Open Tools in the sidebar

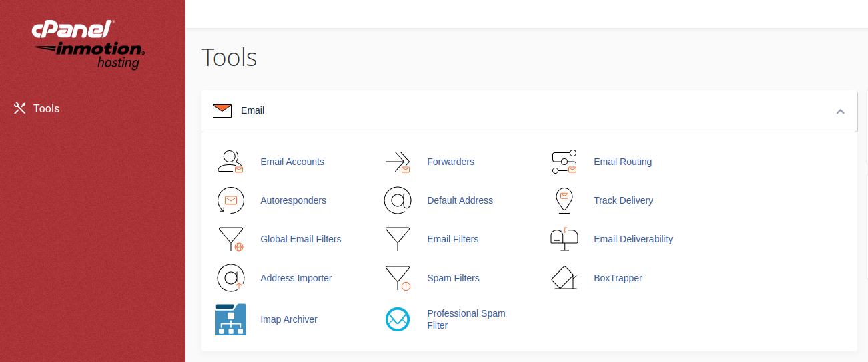[46, 108]
